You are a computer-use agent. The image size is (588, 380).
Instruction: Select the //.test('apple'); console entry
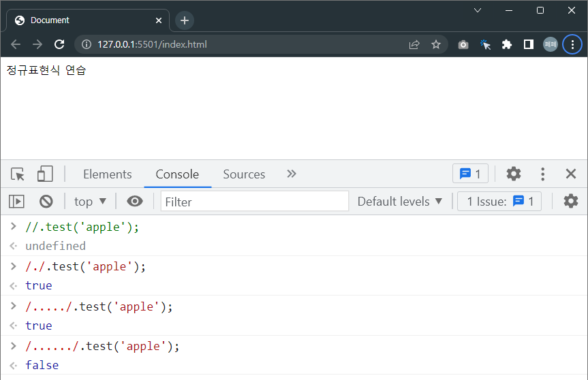point(82,227)
